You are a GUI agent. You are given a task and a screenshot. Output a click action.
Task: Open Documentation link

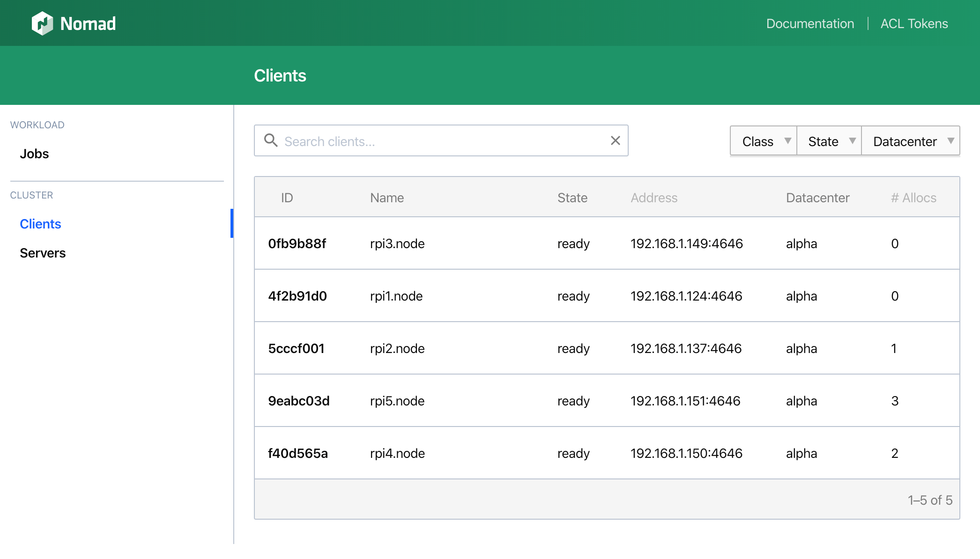pos(809,23)
